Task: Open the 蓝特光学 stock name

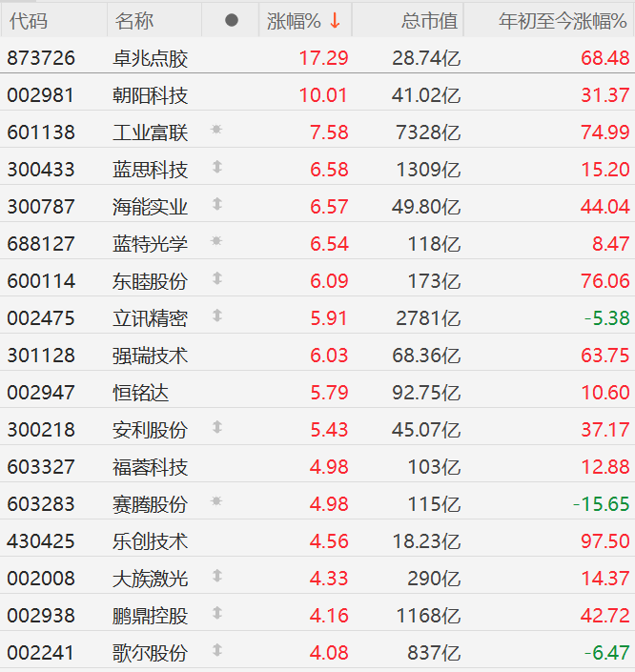Action: [x=150, y=244]
